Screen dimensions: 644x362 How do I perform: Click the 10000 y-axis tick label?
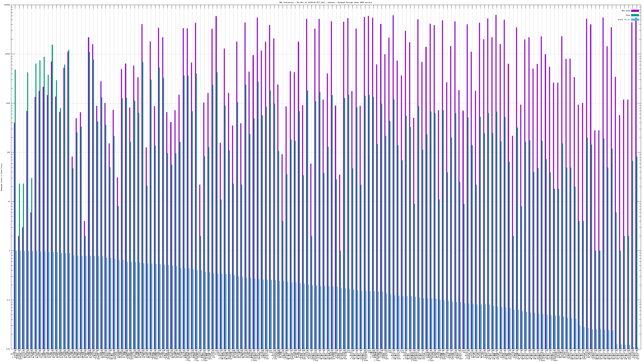(x=8, y=54)
